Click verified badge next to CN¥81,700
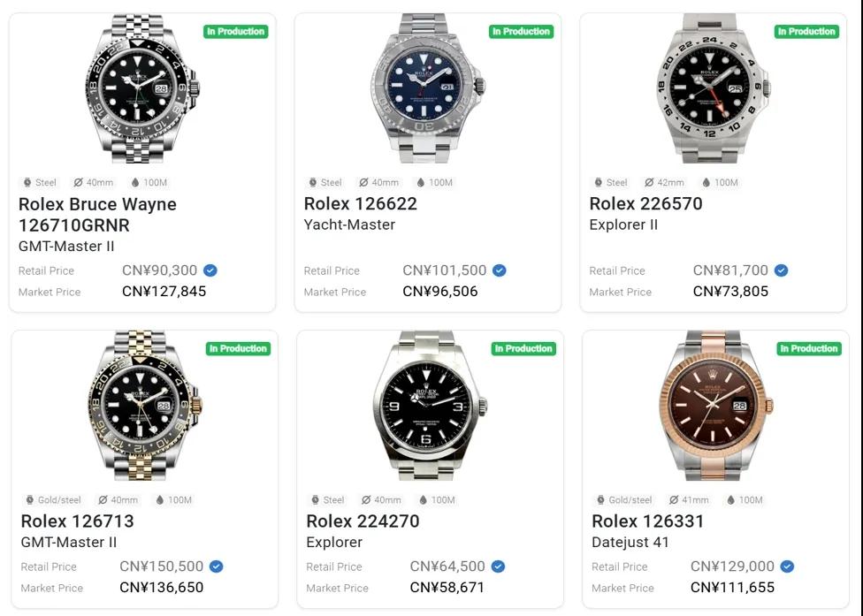 pos(781,270)
